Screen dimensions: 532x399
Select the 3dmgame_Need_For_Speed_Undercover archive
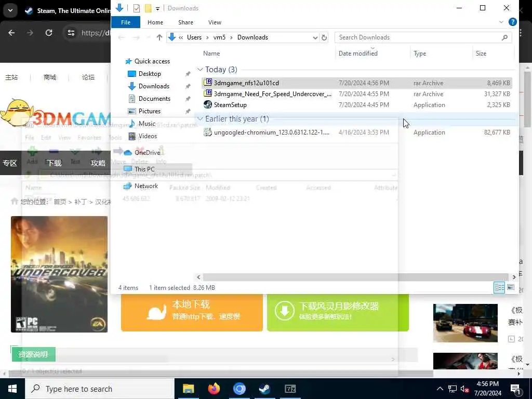click(x=357, y=94)
